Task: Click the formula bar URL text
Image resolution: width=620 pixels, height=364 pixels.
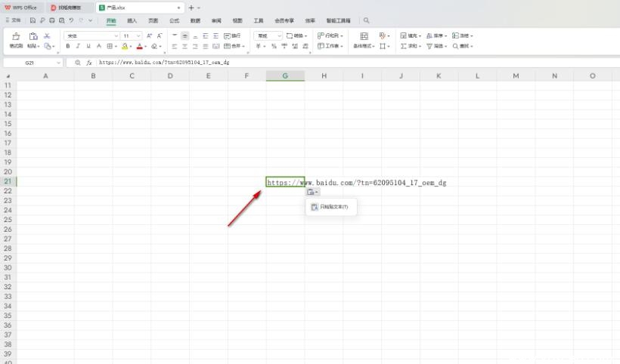Action: pos(164,63)
